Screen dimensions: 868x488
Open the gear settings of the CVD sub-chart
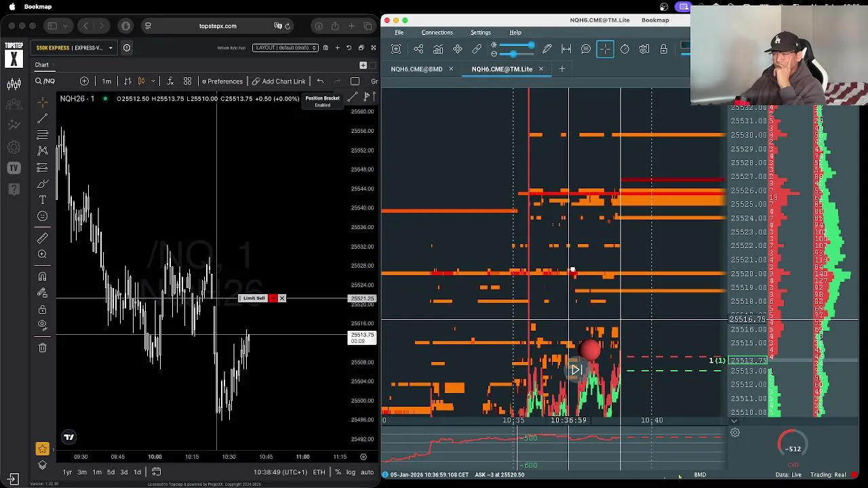click(x=734, y=432)
